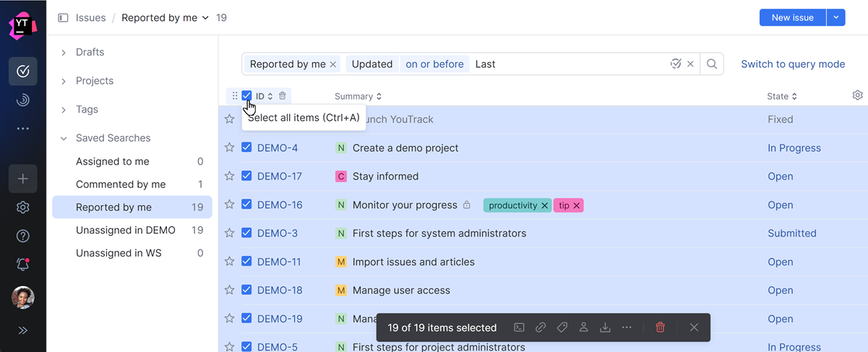This screenshot has width=868, height=352.
Task: Click the trash icon in the table header
Action: (283, 95)
